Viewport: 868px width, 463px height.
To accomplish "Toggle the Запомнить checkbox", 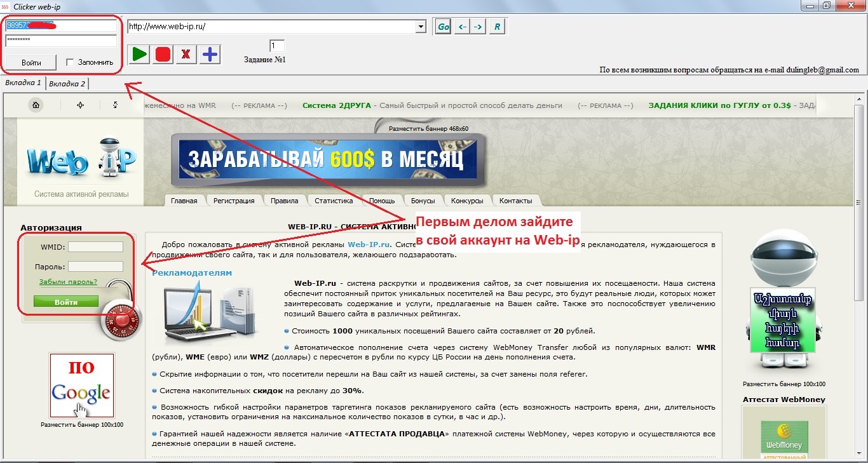I will tap(71, 62).
